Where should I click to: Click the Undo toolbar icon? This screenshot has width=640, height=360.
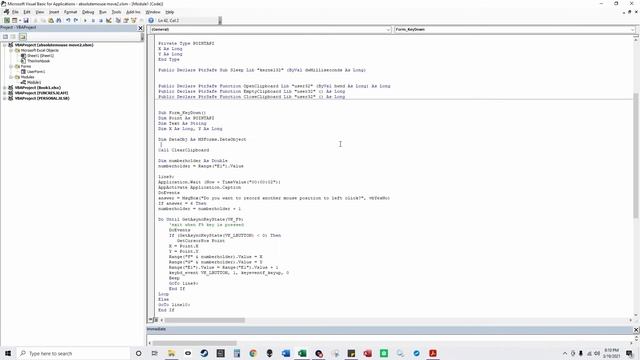click(68, 20)
